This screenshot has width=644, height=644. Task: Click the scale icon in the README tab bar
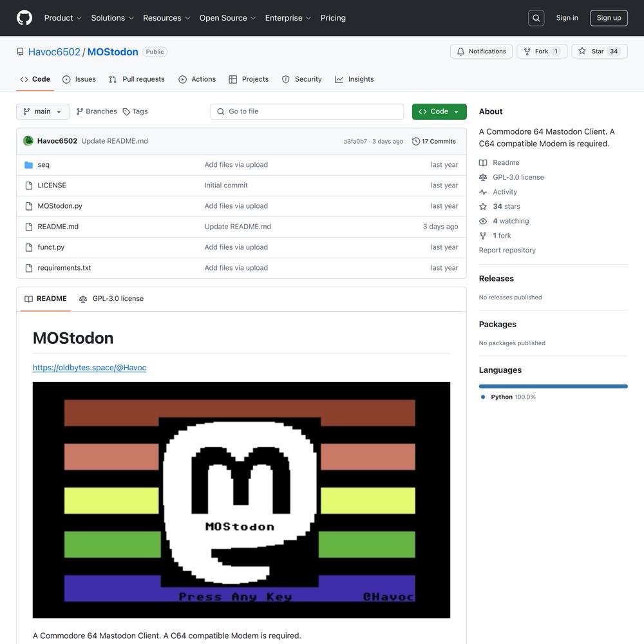click(83, 299)
